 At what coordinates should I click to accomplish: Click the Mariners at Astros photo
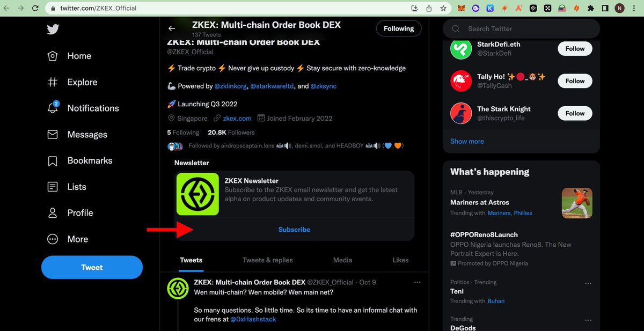tap(577, 203)
